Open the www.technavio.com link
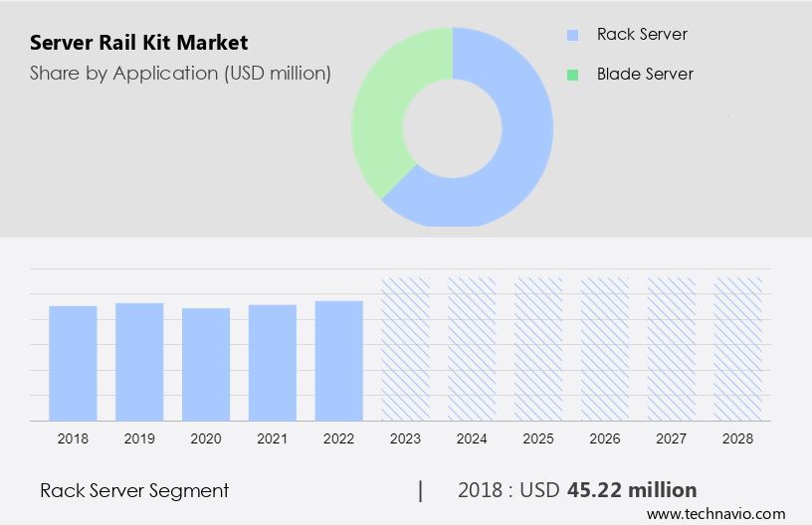Image resolution: width=812 pixels, height=525 pixels. point(715,514)
